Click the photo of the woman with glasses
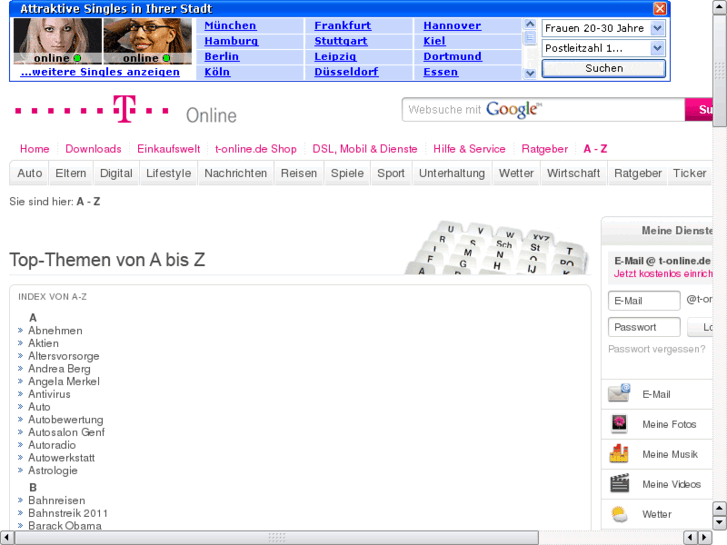Image resolution: width=727 pixels, height=545 pixels. coord(147,41)
